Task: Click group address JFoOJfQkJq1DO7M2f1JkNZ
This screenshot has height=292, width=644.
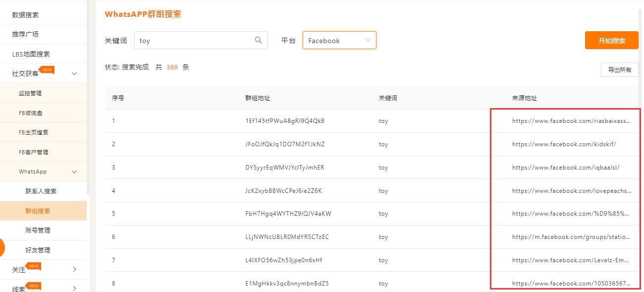Action: pos(285,144)
